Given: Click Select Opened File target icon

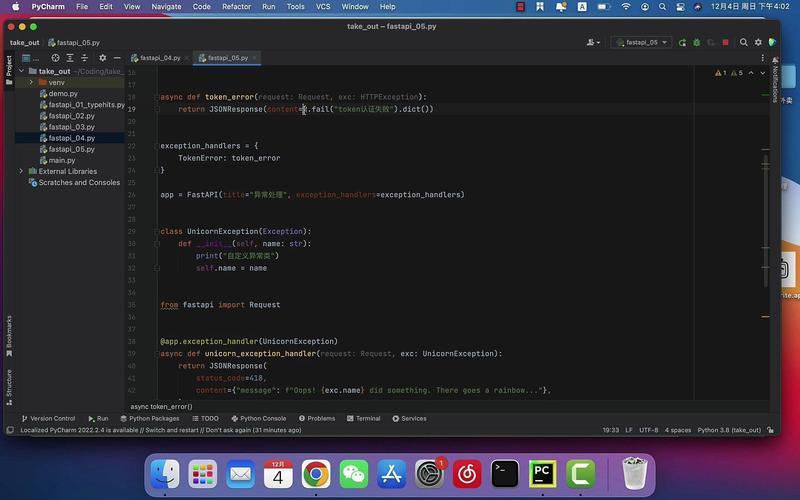Looking at the screenshot, I should 56,58.
